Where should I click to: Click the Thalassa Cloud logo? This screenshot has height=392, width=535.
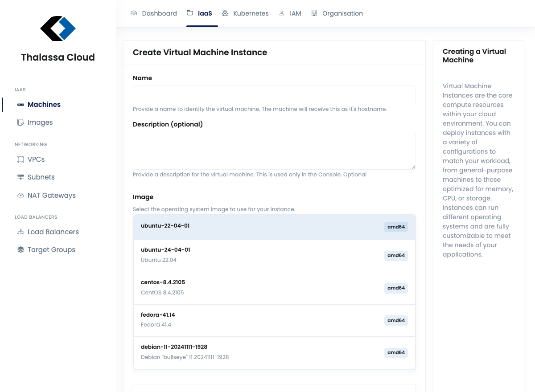pyautogui.click(x=58, y=29)
